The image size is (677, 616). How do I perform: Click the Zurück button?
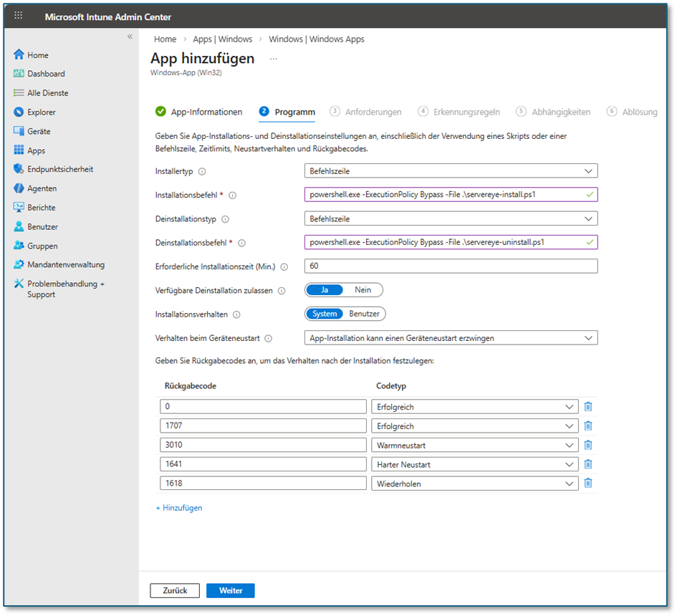coord(175,590)
